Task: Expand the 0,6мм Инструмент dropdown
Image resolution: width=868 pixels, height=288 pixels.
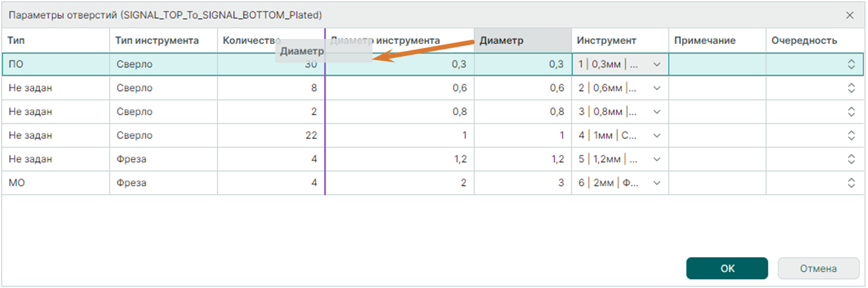Action: point(657,88)
